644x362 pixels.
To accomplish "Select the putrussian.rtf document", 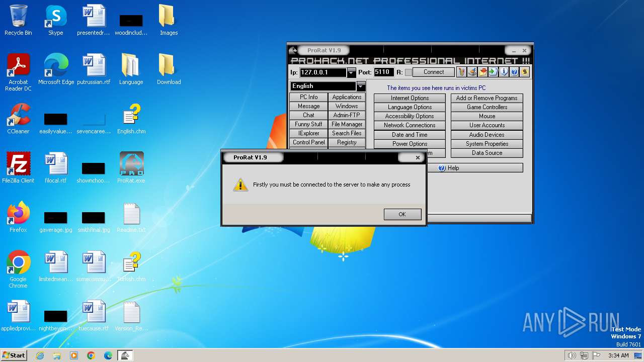I will 94,69.
